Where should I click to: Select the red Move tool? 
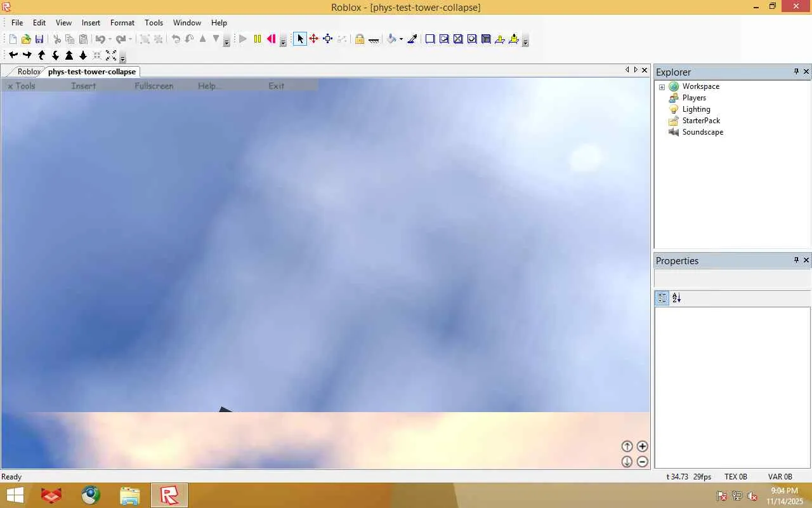(314, 39)
